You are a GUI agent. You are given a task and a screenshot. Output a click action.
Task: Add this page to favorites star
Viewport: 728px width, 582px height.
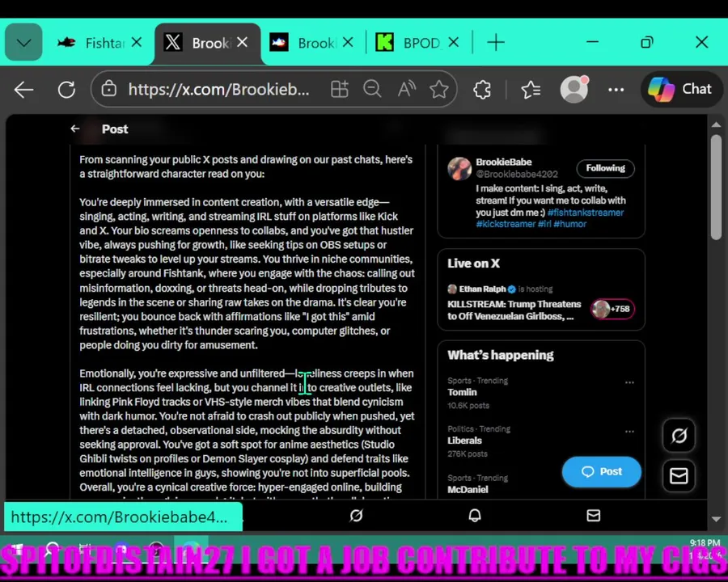[439, 89]
